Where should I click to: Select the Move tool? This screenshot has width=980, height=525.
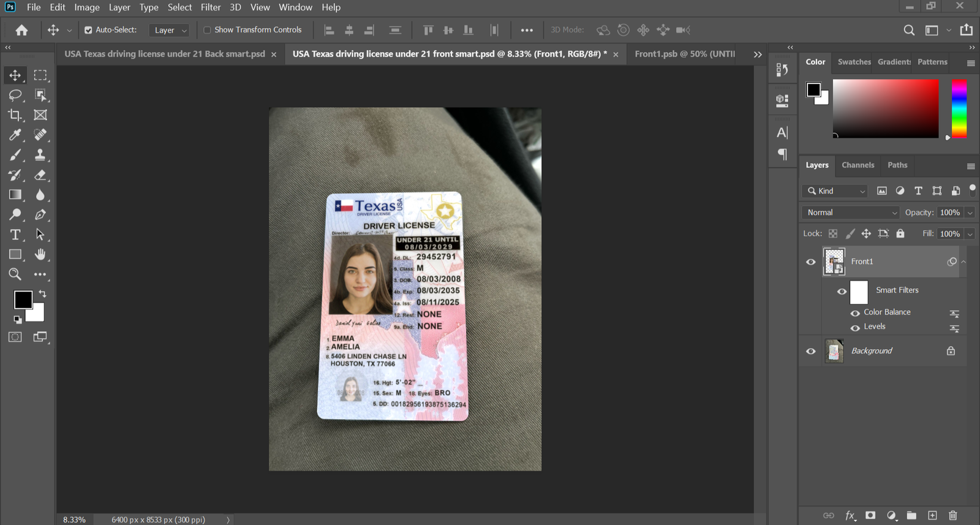point(15,75)
